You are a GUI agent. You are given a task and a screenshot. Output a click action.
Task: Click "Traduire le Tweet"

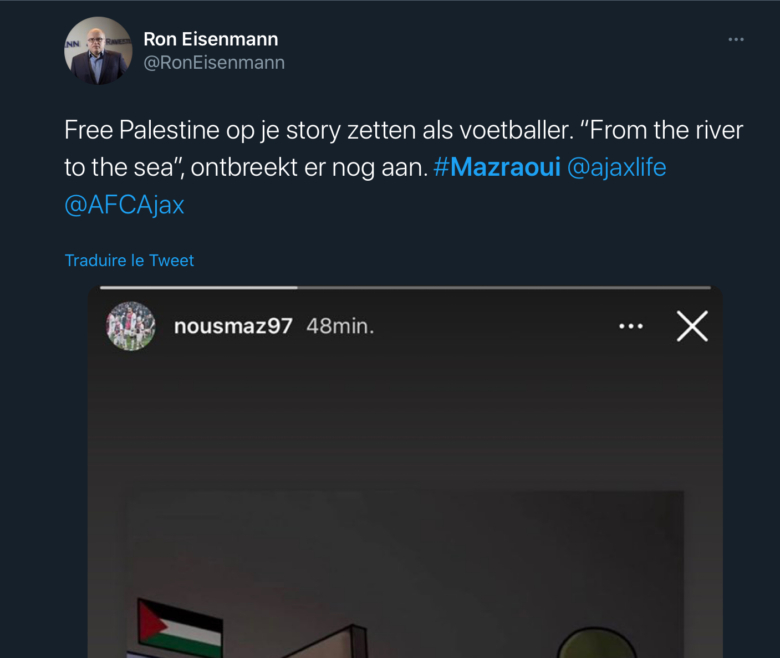click(x=129, y=261)
